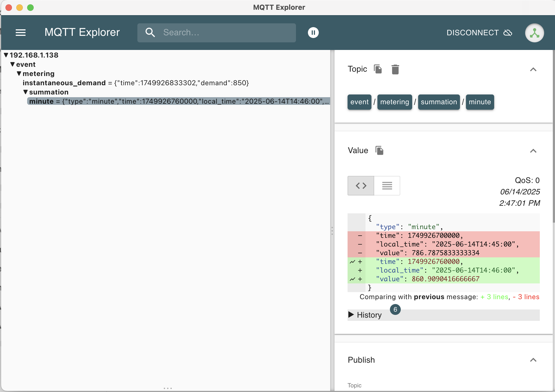Screen dimensions: 555x392
Task: Collapse the Topic panel
Action: 533,69
